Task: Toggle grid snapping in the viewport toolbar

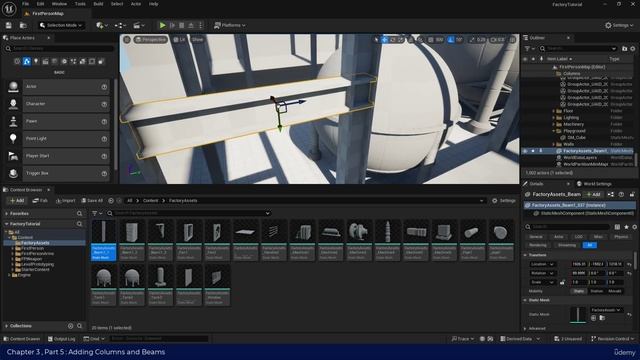Action: pos(431,40)
